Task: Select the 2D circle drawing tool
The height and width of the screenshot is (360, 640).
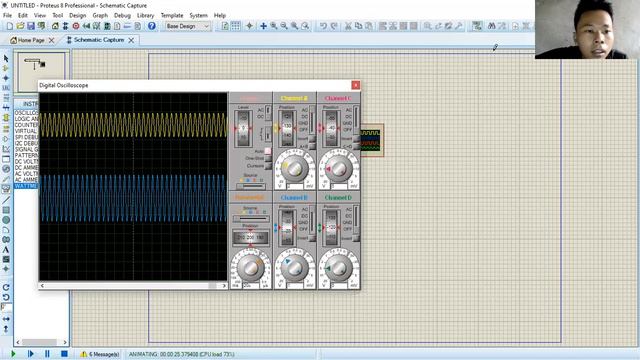Action: point(6,220)
